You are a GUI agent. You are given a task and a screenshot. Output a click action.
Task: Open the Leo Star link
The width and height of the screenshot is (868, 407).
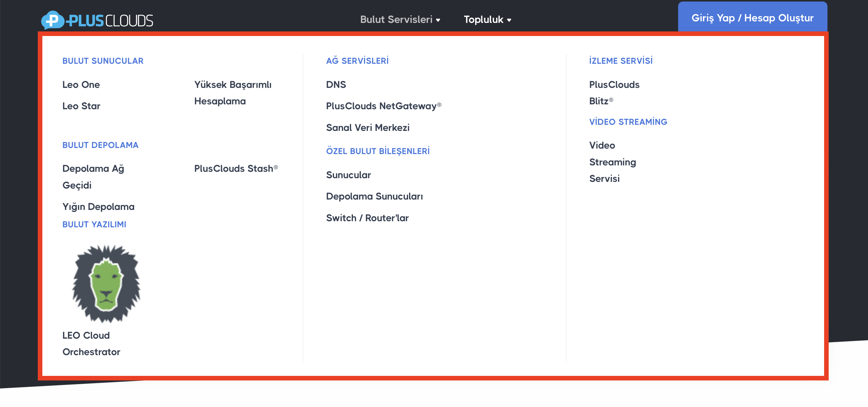81,106
